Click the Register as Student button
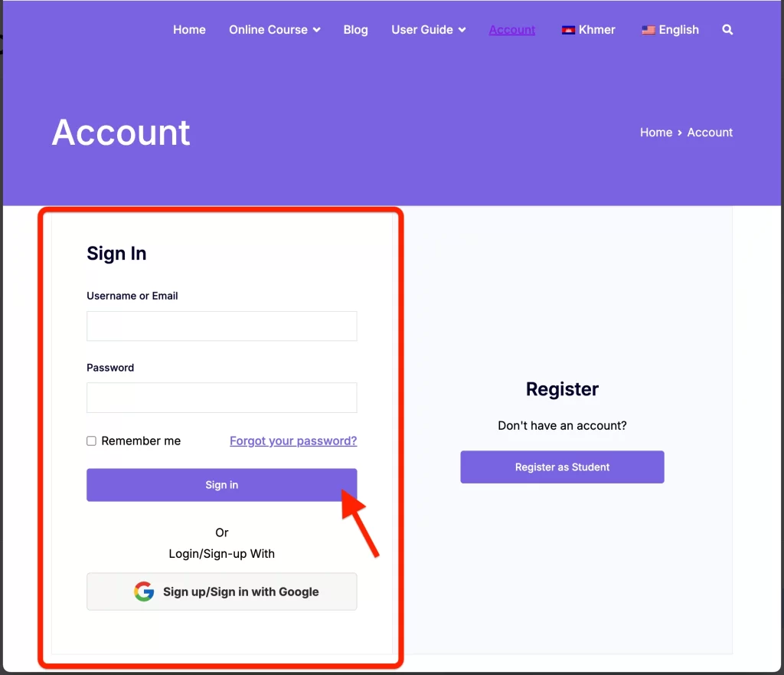 coord(562,467)
